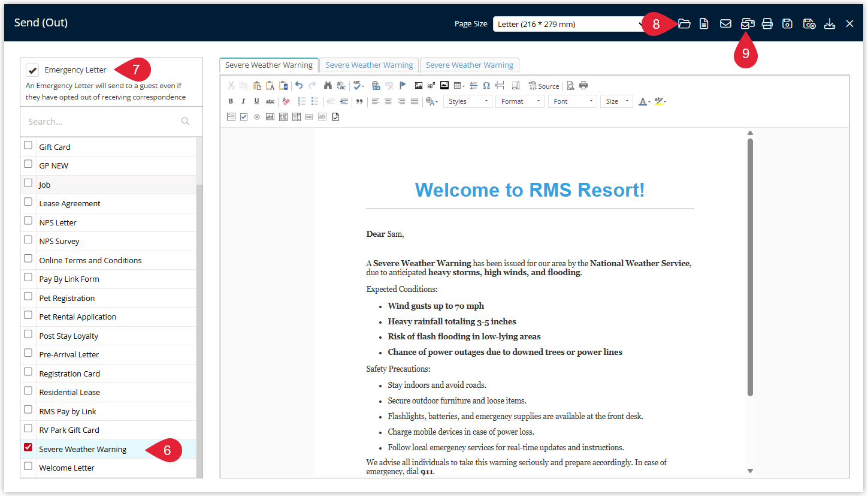Apply Strikethrough formatting

(x=270, y=101)
